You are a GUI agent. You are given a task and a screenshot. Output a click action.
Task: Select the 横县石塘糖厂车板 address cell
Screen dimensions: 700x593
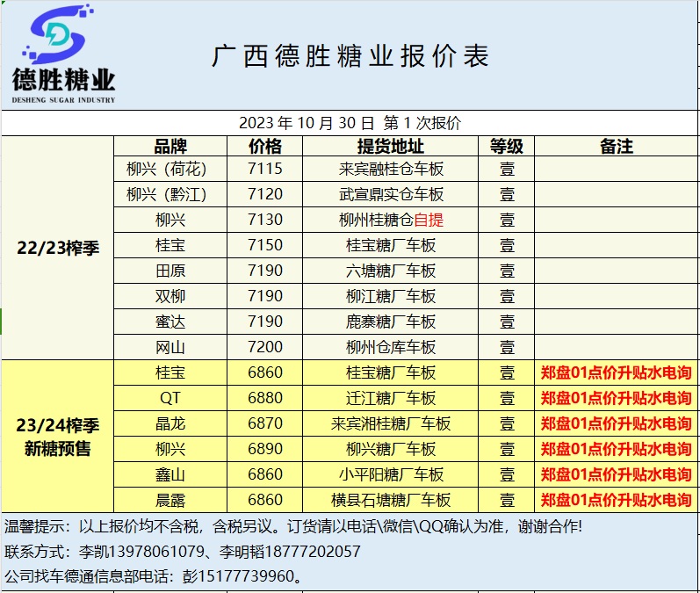click(x=391, y=500)
